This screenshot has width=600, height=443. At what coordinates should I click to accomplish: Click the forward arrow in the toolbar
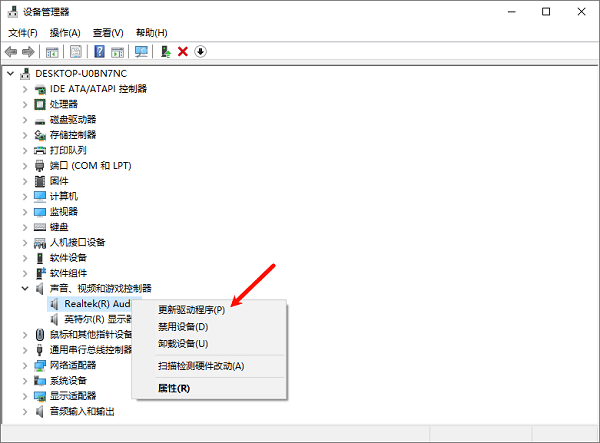click(x=28, y=51)
